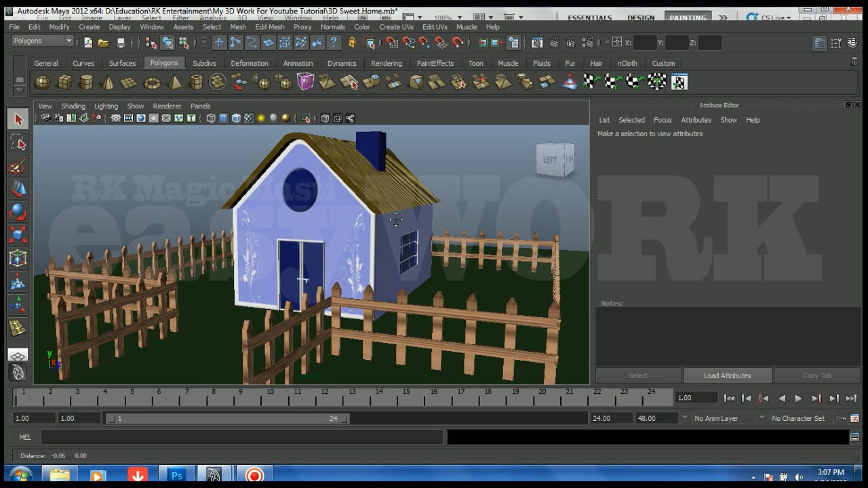
Task: Open Attribute Editor Focus menu
Action: coord(663,120)
